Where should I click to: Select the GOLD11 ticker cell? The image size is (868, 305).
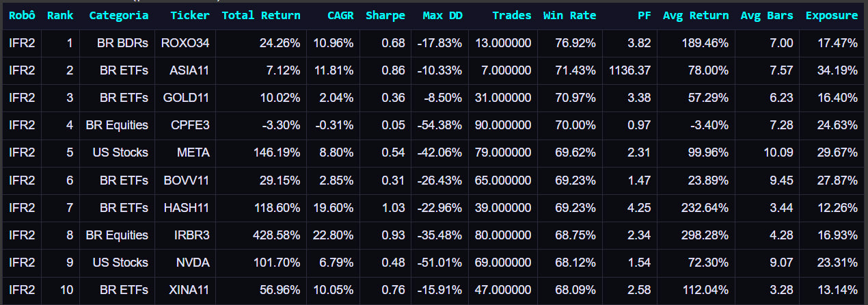point(186,98)
